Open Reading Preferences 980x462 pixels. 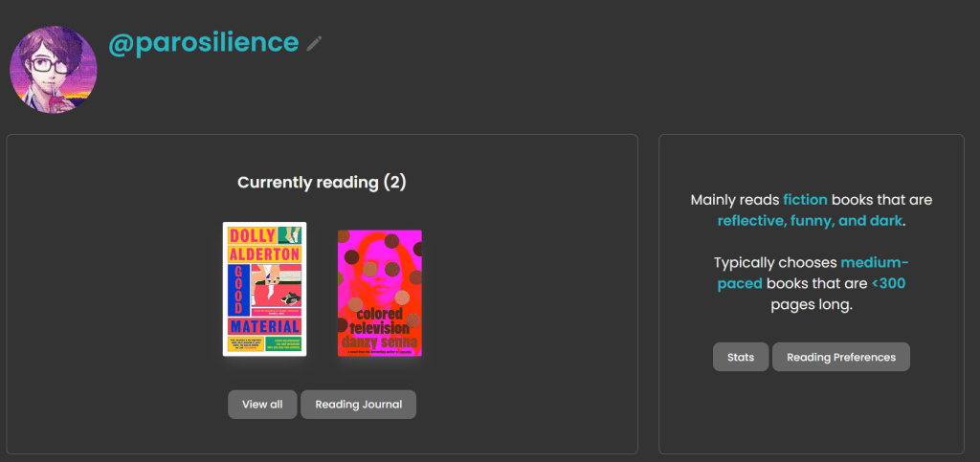coord(840,357)
